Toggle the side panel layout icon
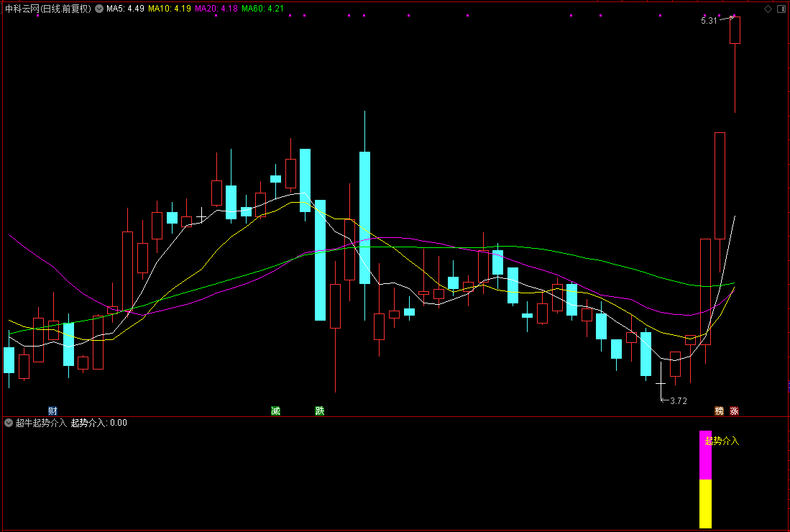This screenshot has height=532, width=790. 781,9
